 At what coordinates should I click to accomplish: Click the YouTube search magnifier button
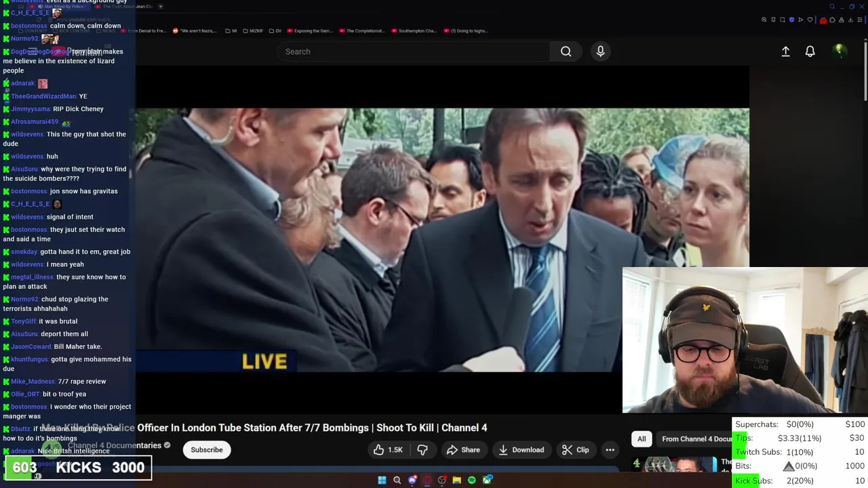(x=566, y=52)
